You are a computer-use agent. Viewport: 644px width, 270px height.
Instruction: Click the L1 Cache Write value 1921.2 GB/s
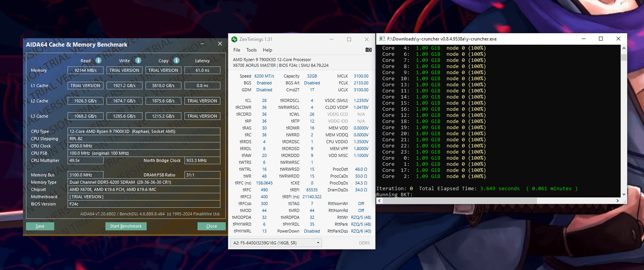(x=125, y=86)
